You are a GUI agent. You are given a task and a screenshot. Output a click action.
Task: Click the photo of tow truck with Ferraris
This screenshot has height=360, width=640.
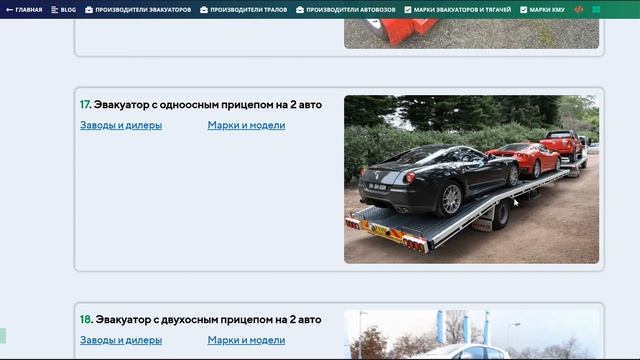pos(471,179)
